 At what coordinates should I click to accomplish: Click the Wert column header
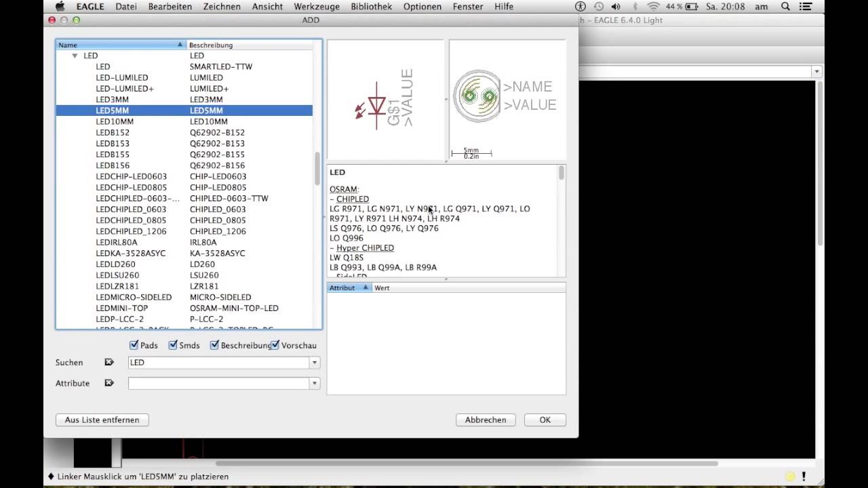tap(469, 287)
